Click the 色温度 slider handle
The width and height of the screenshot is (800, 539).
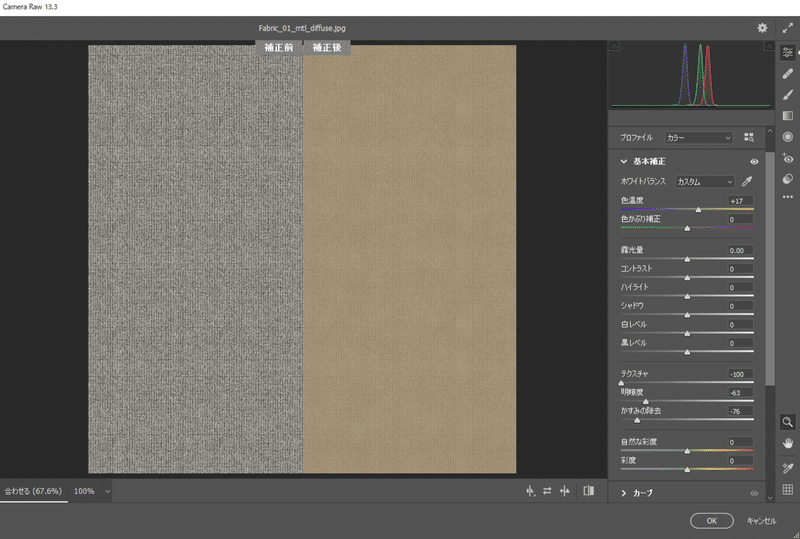coord(698,209)
